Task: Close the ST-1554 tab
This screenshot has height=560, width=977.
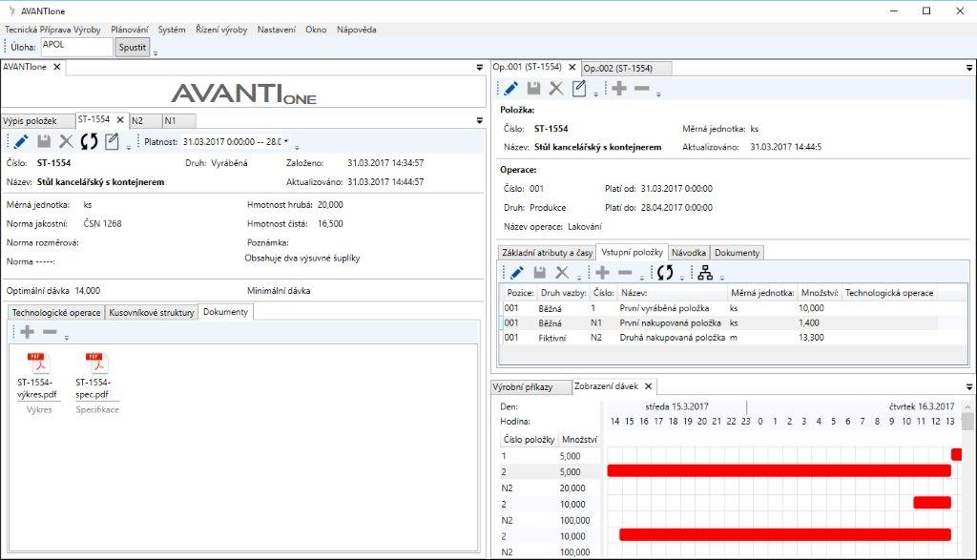Action: (120, 119)
